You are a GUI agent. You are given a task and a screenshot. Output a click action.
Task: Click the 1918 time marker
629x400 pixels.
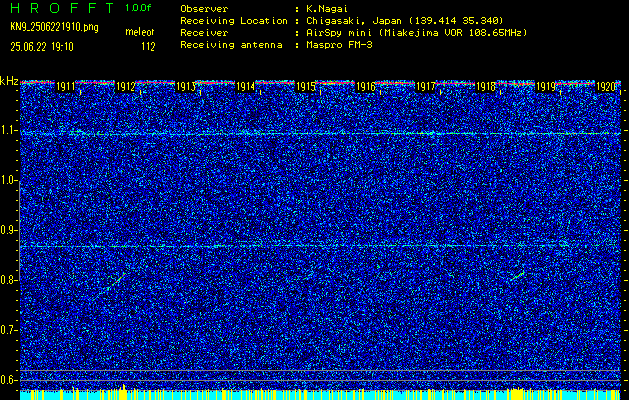tap(485, 87)
